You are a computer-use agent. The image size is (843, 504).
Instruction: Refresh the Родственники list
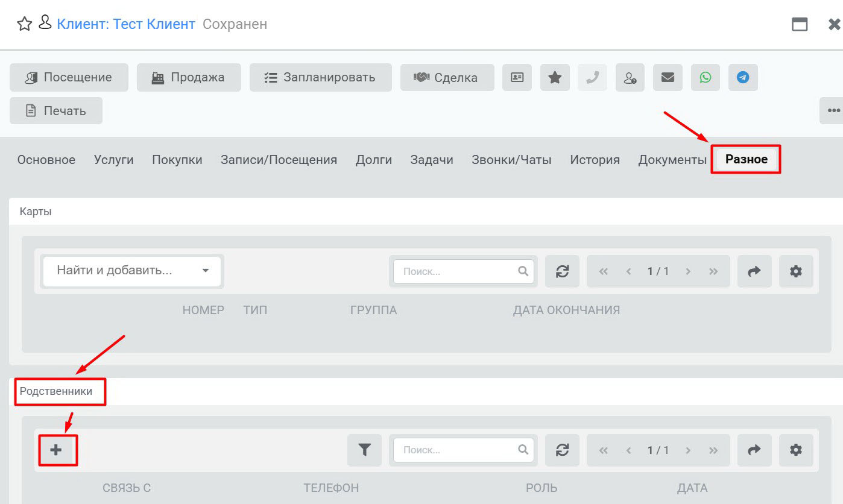tap(562, 450)
